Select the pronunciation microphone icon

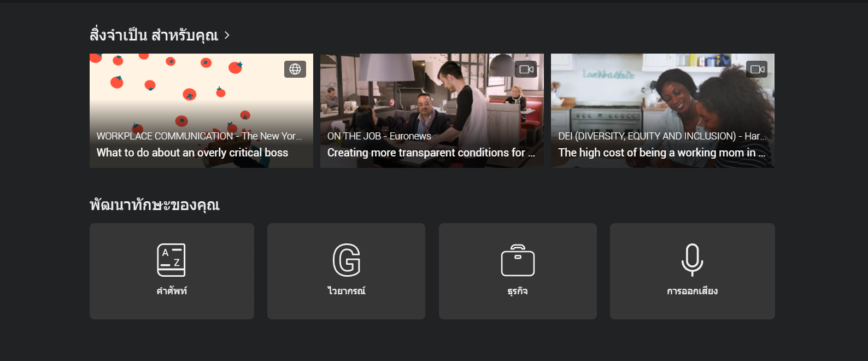click(x=692, y=259)
